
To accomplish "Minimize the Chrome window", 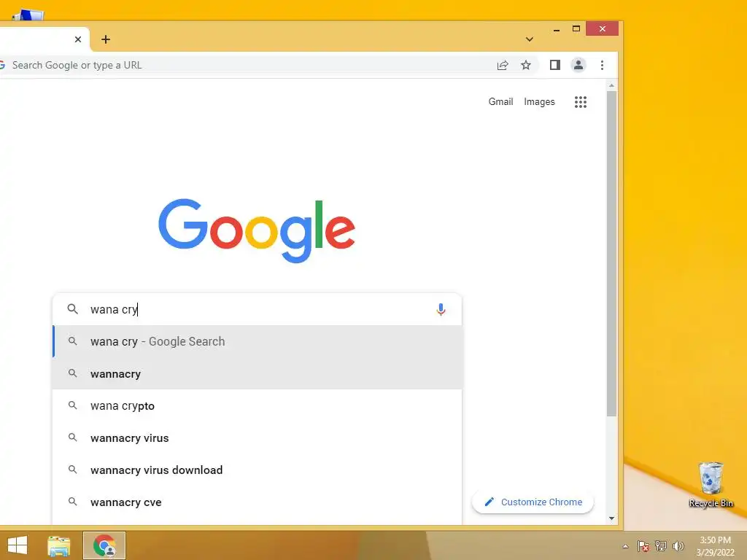I will (x=557, y=29).
